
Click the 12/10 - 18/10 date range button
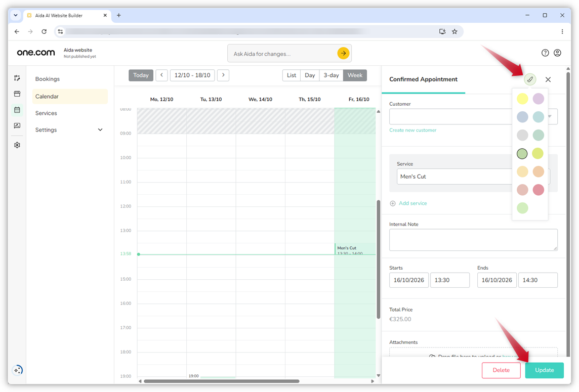(x=192, y=75)
